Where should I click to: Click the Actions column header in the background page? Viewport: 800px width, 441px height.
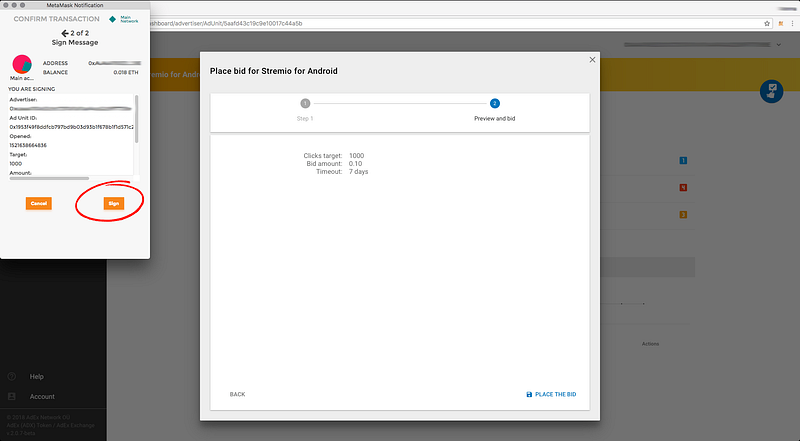(x=651, y=344)
